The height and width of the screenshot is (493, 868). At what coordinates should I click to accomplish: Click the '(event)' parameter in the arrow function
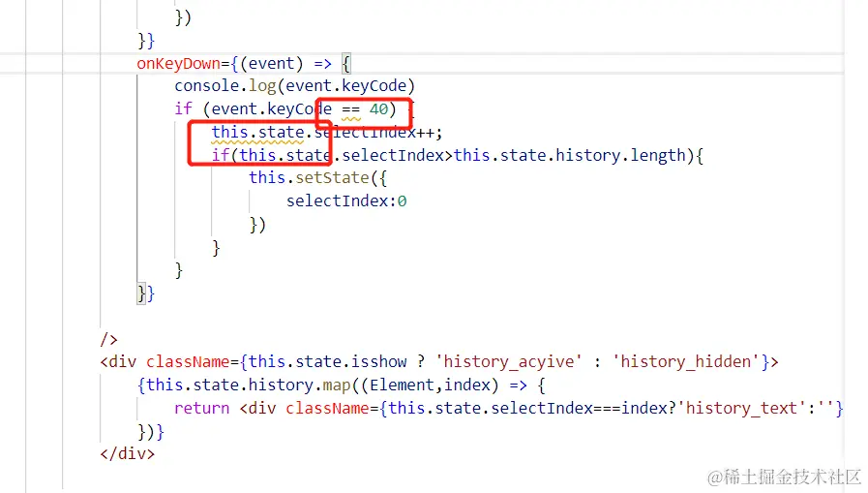point(271,64)
